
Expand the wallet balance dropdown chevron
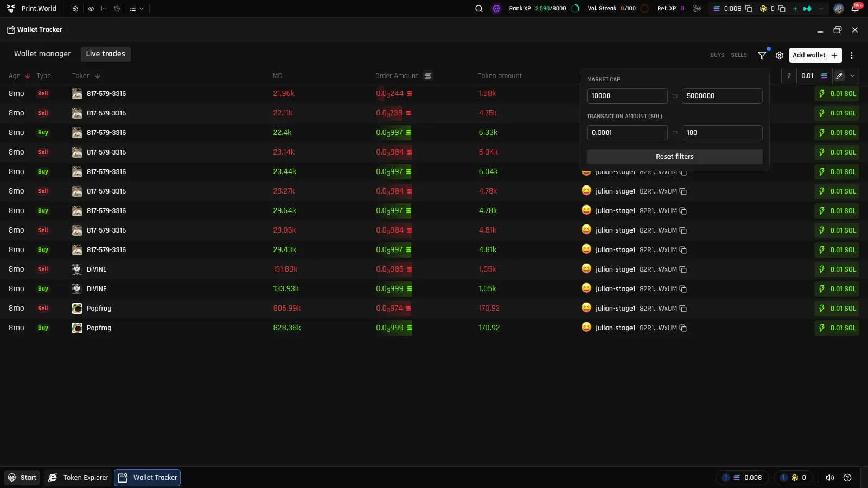(821, 9)
